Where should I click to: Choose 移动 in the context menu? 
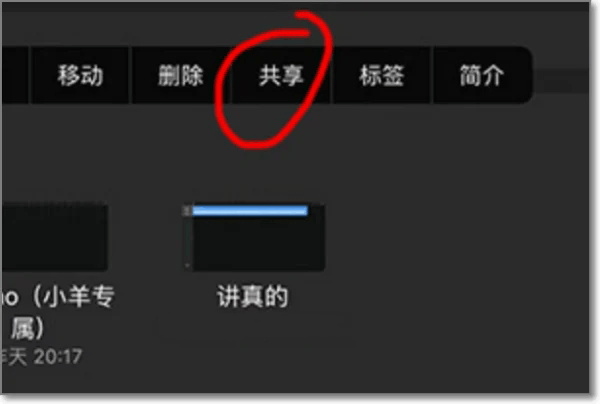tap(80, 75)
